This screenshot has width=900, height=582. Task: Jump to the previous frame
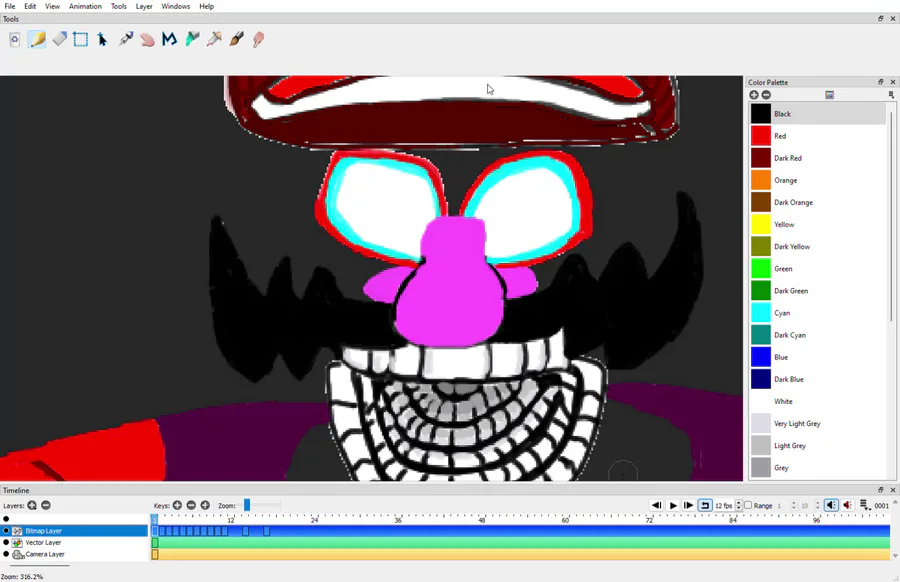[x=657, y=506]
